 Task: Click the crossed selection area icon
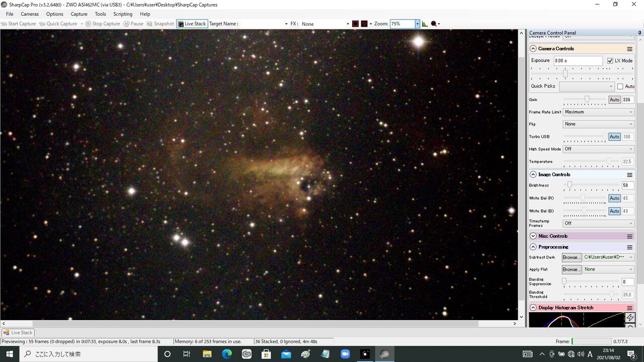point(364,24)
